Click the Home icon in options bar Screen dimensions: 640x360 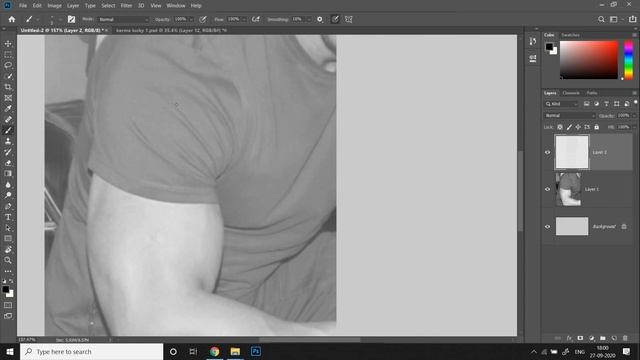tap(11, 19)
